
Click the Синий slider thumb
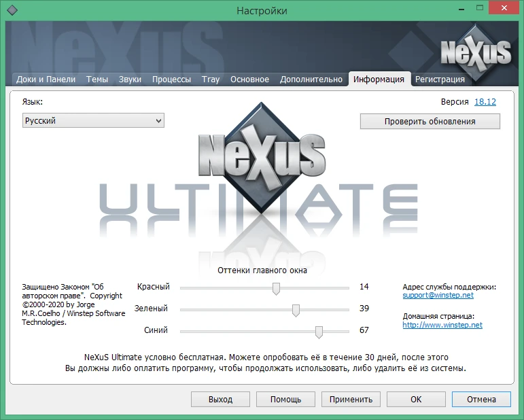[319, 332]
